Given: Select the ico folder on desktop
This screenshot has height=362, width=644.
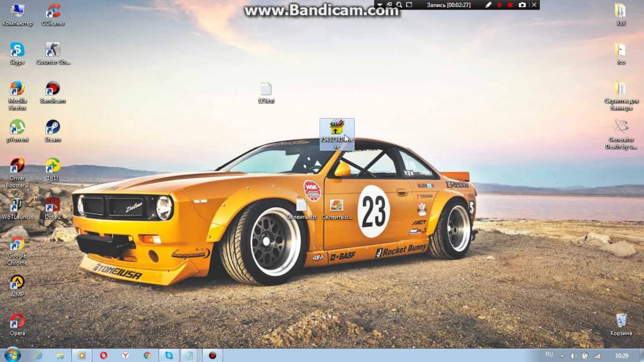Looking at the screenshot, I should [x=621, y=54].
